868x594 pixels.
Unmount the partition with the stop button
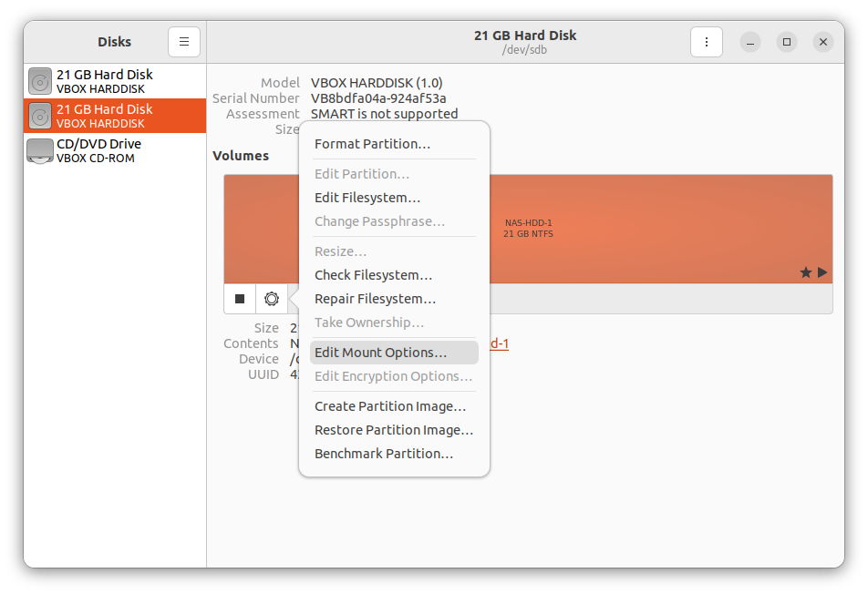tap(240, 299)
